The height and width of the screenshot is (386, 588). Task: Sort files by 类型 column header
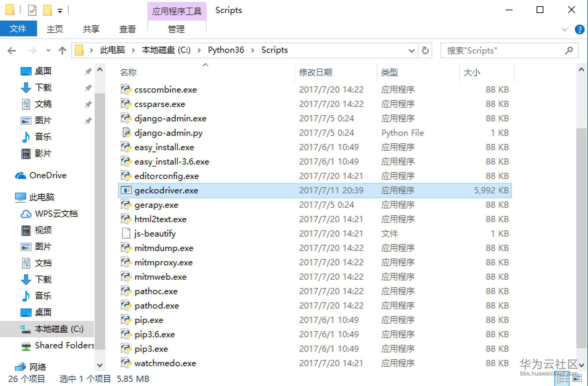click(x=390, y=72)
